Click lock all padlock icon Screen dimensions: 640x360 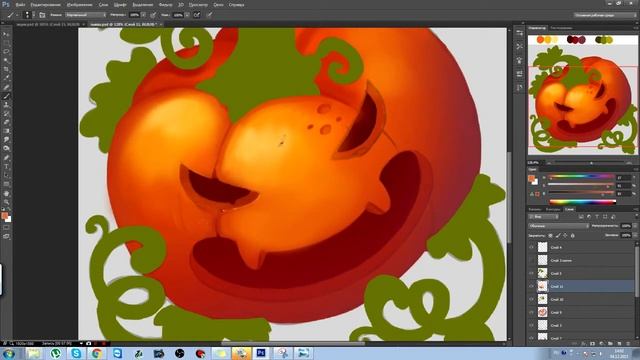[573, 236]
